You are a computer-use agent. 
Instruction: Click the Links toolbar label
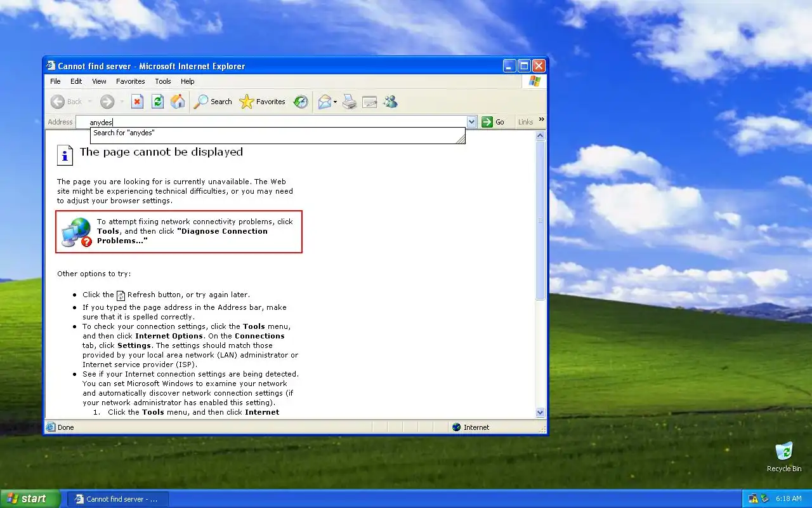point(525,122)
